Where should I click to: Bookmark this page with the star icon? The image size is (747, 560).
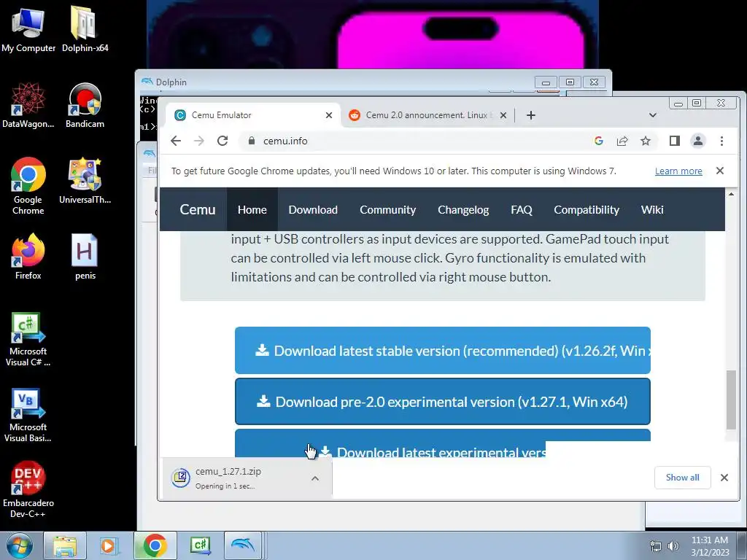click(646, 141)
